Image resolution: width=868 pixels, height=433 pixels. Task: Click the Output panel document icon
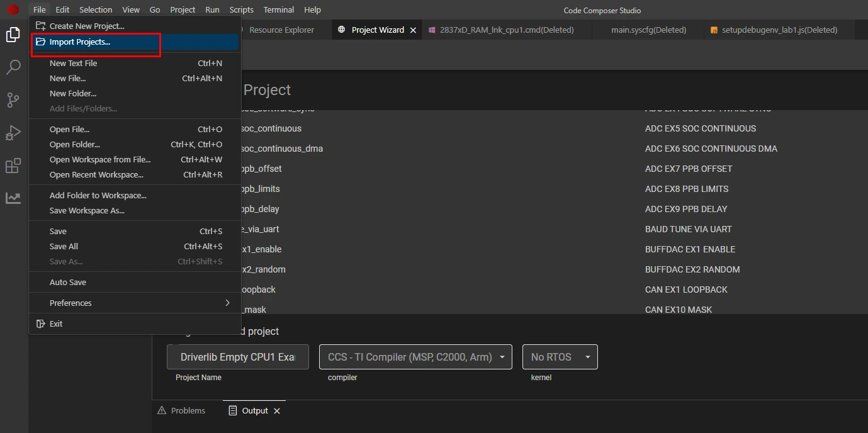233,410
